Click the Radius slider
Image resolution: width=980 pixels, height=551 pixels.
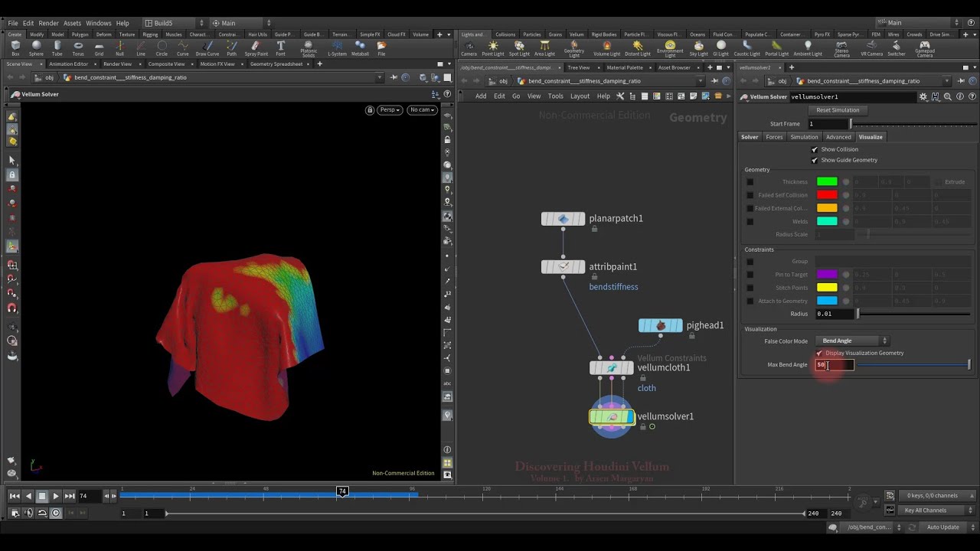pyautogui.click(x=913, y=314)
